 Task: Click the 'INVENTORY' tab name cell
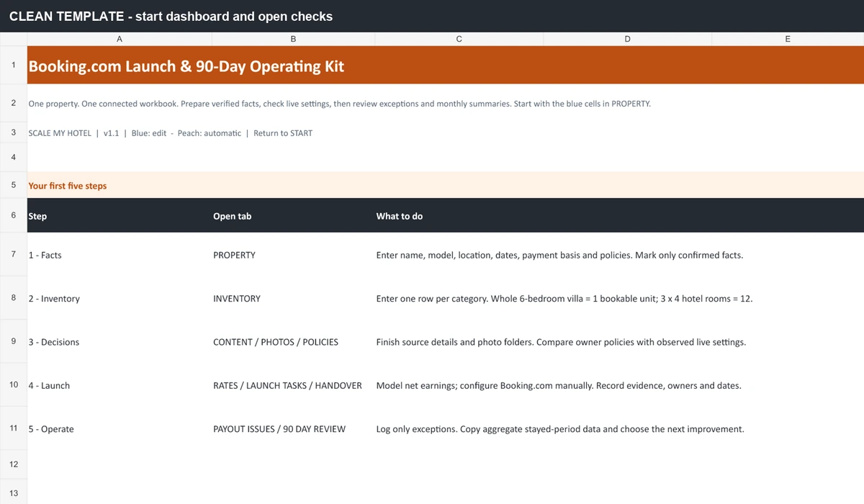(x=293, y=299)
